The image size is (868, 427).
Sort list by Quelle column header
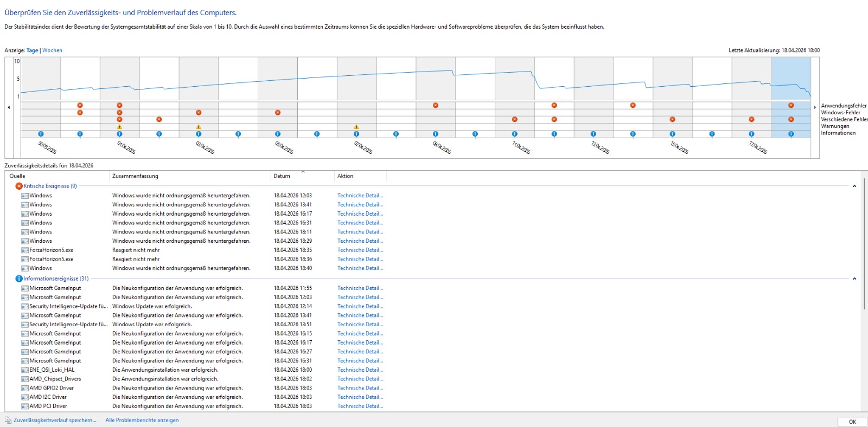[57, 176]
